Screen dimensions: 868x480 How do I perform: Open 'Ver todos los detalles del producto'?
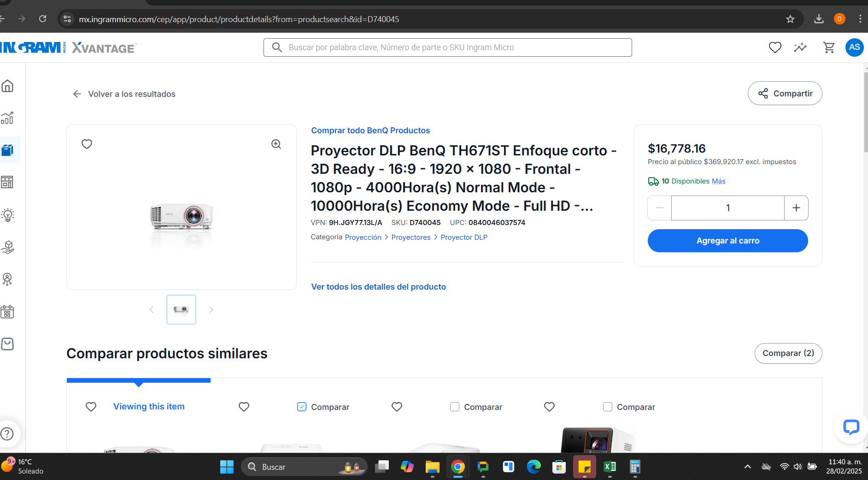point(379,287)
